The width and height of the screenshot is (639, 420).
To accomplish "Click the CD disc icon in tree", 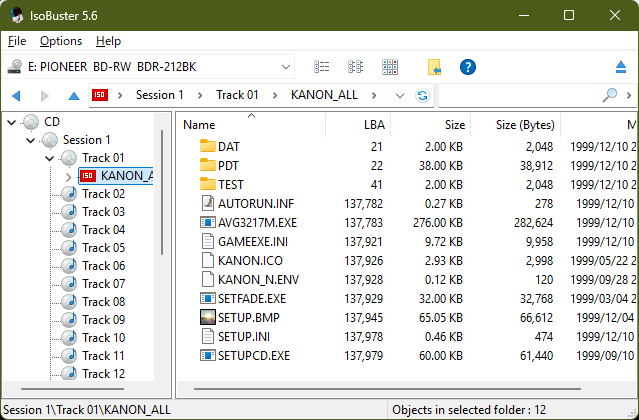I will [31, 122].
